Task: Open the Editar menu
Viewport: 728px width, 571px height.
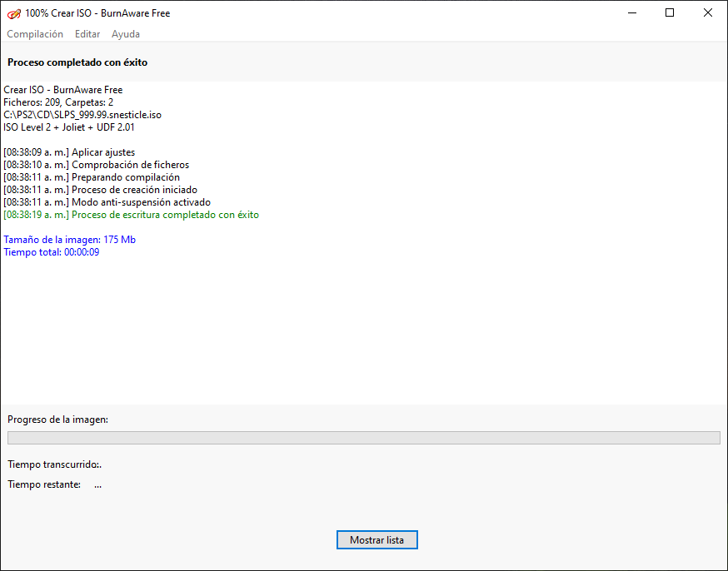Action: pos(87,34)
